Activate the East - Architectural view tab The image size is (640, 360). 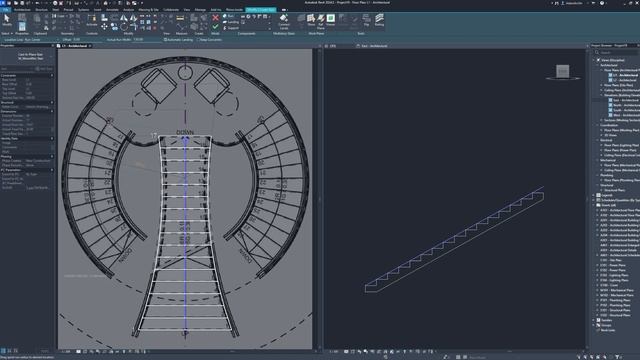pyautogui.click(x=372, y=46)
